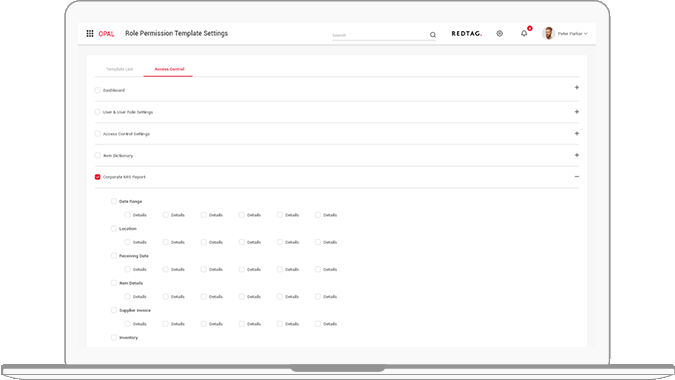Open the Peter Parker user dropdown
Viewport: 675px width, 380px height.
click(x=573, y=34)
